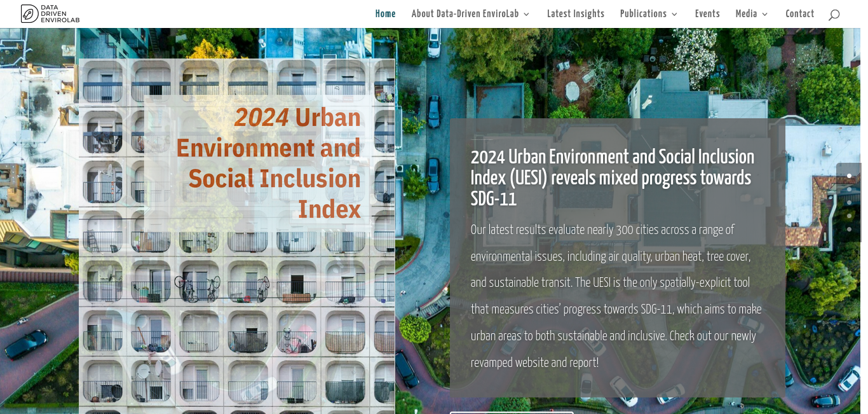Image resolution: width=868 pixels, height=414 pixels.
Task: Jump to section two via side dot
Action: point(849,190)
